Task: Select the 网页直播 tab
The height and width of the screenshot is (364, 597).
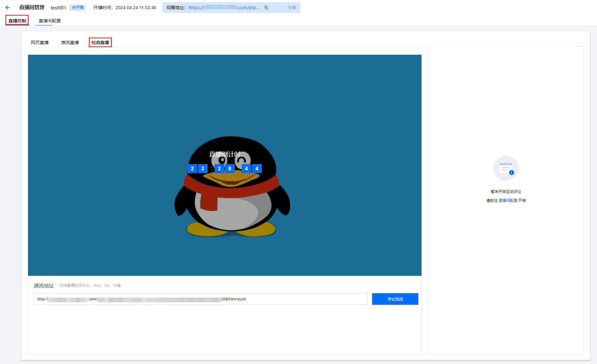Action: coord(40,43)
